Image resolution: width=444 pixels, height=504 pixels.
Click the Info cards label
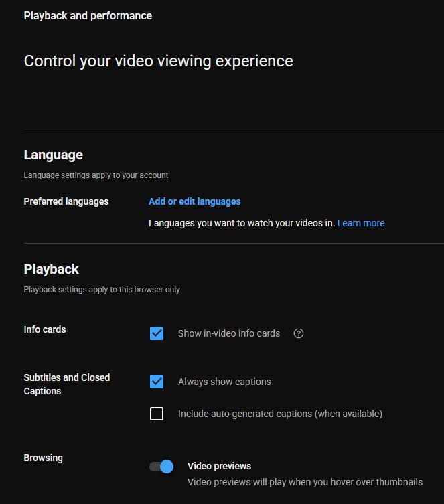(x=45, y=329)
